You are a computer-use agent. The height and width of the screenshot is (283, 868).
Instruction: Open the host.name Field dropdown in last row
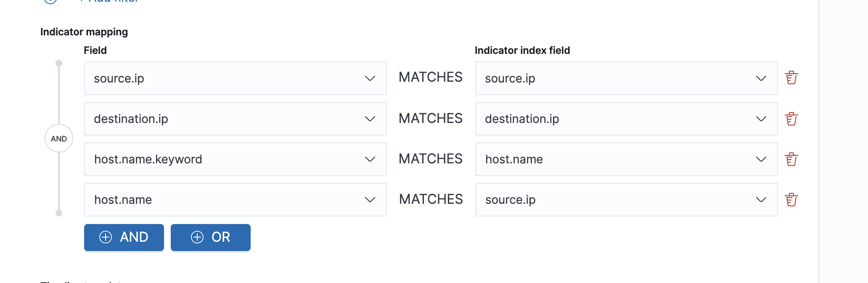pyautogui.click(x=235, y=200)
